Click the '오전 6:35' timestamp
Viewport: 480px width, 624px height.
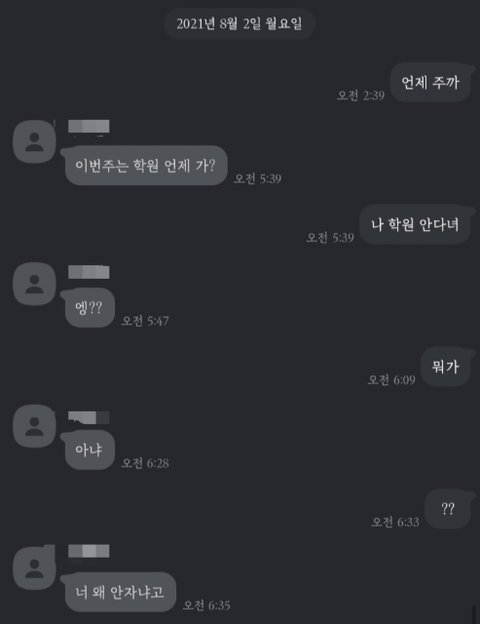(207, 605)
